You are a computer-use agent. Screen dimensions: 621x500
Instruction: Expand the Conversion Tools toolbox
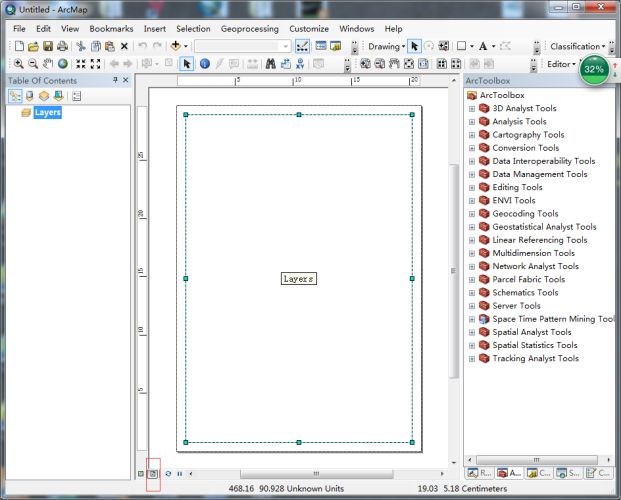[x=472, y=148]
